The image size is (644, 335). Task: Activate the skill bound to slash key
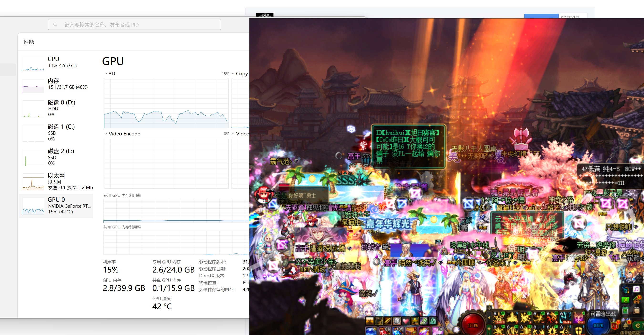(x=512, y=318)
